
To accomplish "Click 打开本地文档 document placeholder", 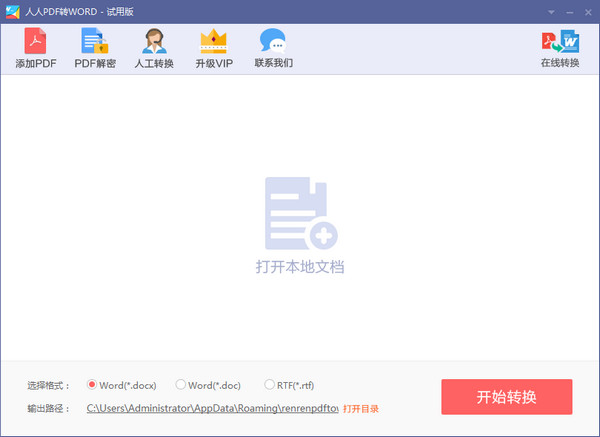I will click(x=300, y=226).
